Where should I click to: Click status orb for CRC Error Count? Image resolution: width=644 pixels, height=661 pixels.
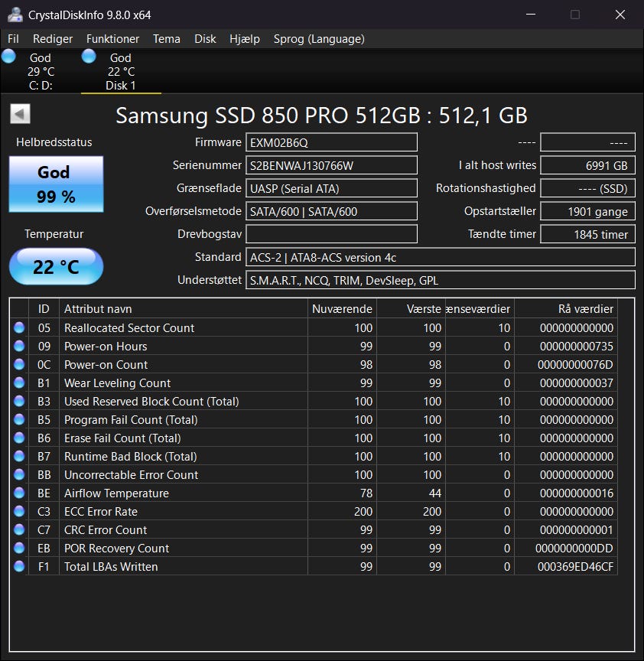coord(19,529)
